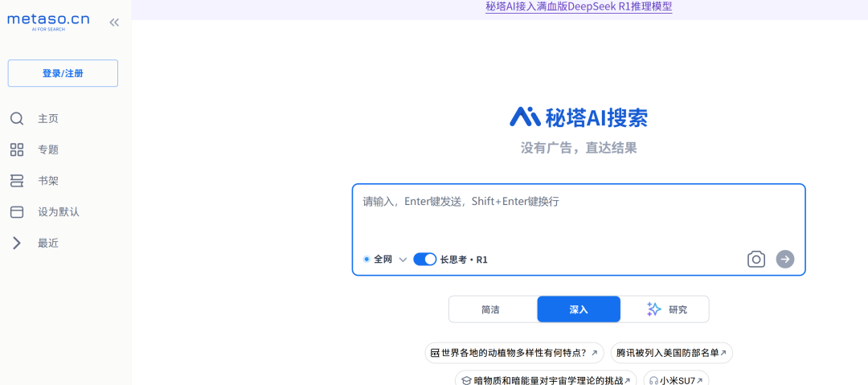Click the send arrow button

[x=785, y=259]
